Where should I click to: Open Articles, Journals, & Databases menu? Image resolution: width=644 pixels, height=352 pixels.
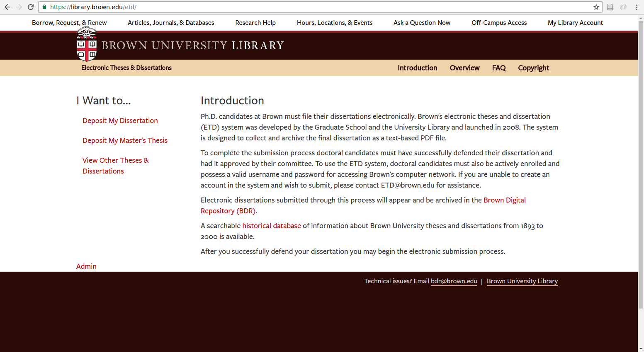[x=171, y=23]
